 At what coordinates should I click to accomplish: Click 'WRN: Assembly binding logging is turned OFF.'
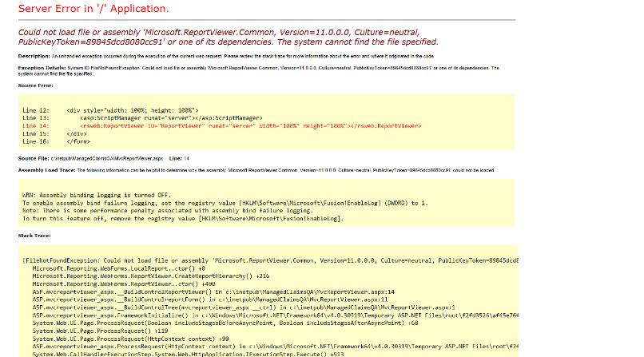tap(97, 196)
